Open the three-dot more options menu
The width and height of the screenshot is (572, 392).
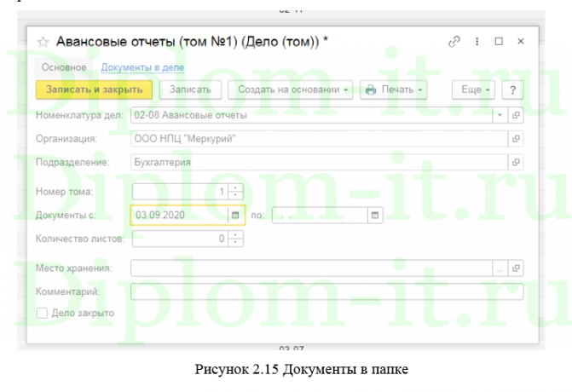477,42
